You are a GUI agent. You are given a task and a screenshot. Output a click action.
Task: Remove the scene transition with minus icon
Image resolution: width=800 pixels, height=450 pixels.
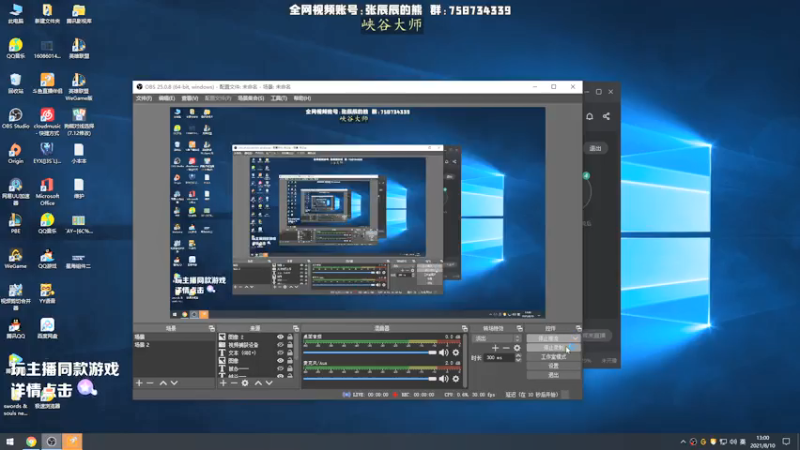[506, 348]
